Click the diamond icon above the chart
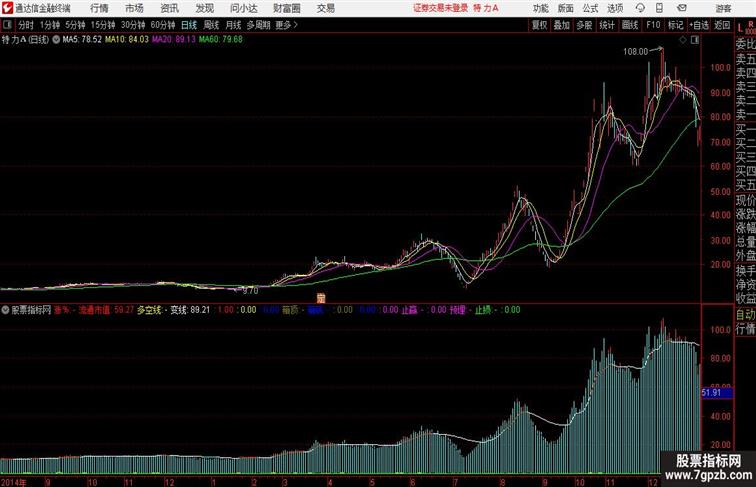The width and height of the screenshot is (756, 487). click(683, 40)
